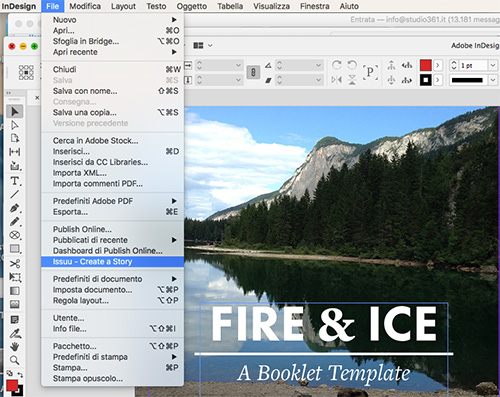This screenshot has height=397, width=500.
Task: Open the Apri recente submenu
Action: (113, 52)
